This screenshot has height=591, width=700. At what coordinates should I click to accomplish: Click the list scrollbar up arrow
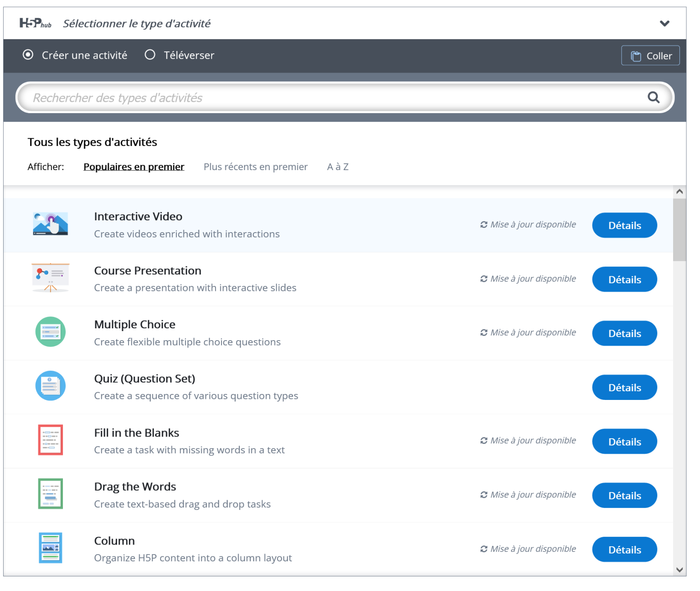(679, 192)
